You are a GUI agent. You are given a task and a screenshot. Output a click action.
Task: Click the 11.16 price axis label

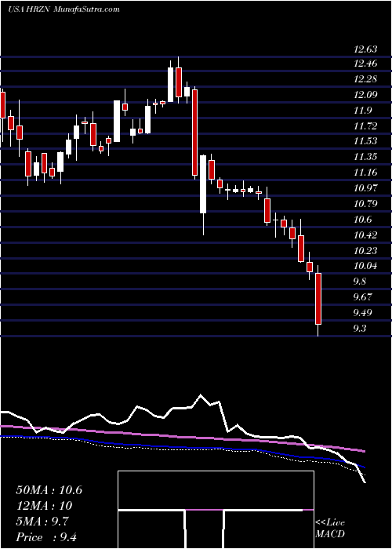click(x=365, y=173)
